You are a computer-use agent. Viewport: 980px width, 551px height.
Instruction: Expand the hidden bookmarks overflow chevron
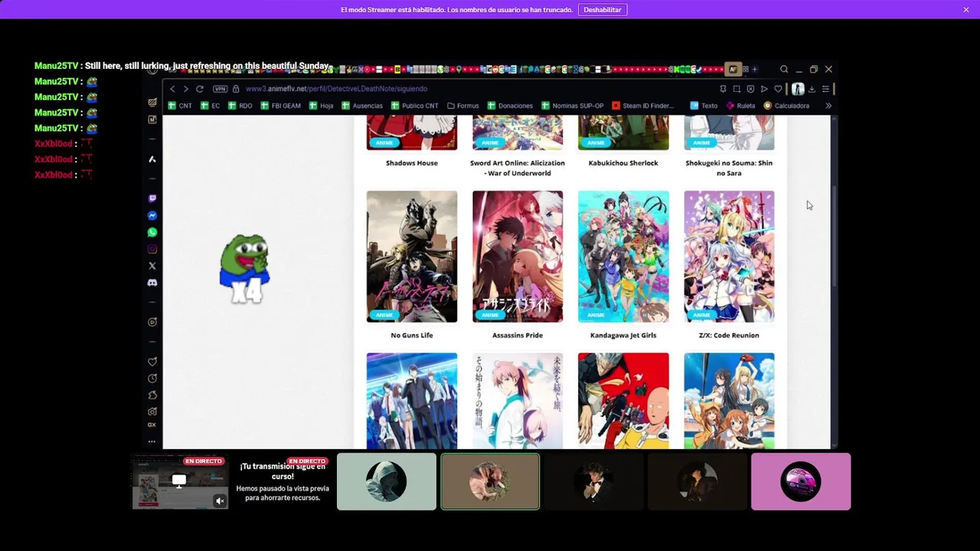pyautogui.click(x=828, y=106)
